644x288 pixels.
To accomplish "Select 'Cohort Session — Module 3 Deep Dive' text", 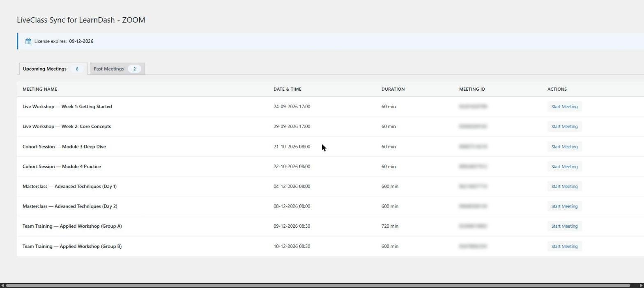I will 64,146.
